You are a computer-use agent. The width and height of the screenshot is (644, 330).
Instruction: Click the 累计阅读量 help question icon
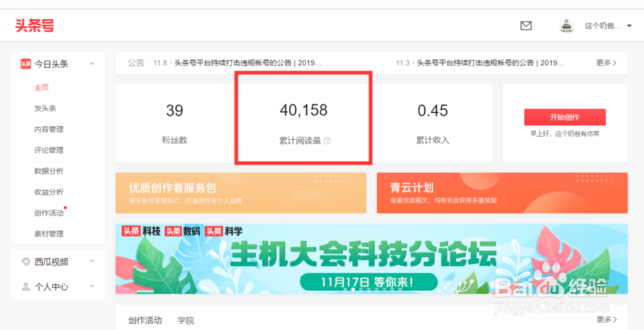point(327,141)
